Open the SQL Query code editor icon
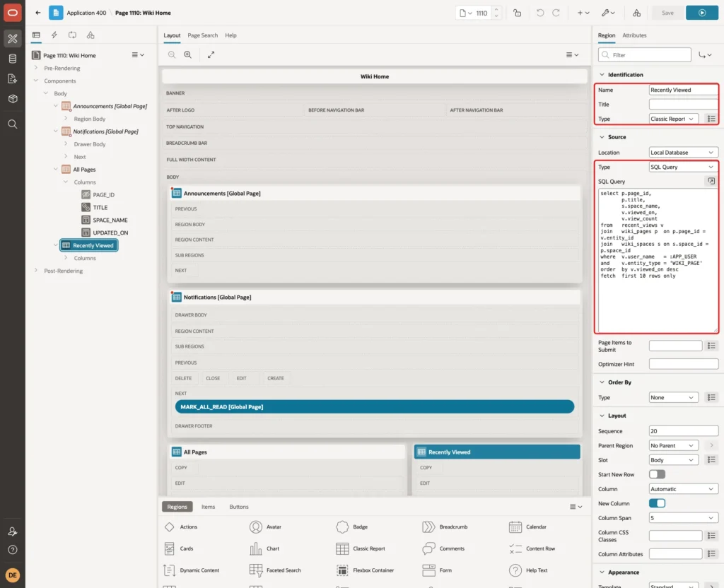The image size is (724, 588). (711, 182)
